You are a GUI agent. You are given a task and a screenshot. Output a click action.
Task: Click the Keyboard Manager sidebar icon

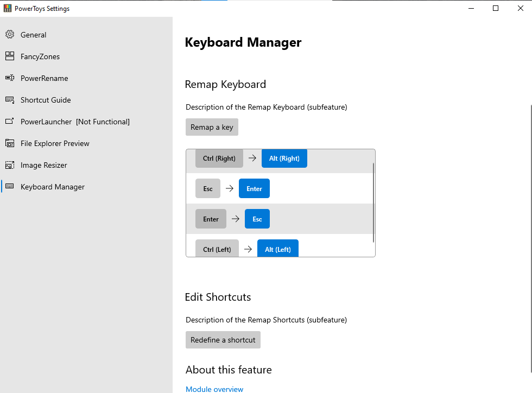pyautogui.click(x=9, y=186)
